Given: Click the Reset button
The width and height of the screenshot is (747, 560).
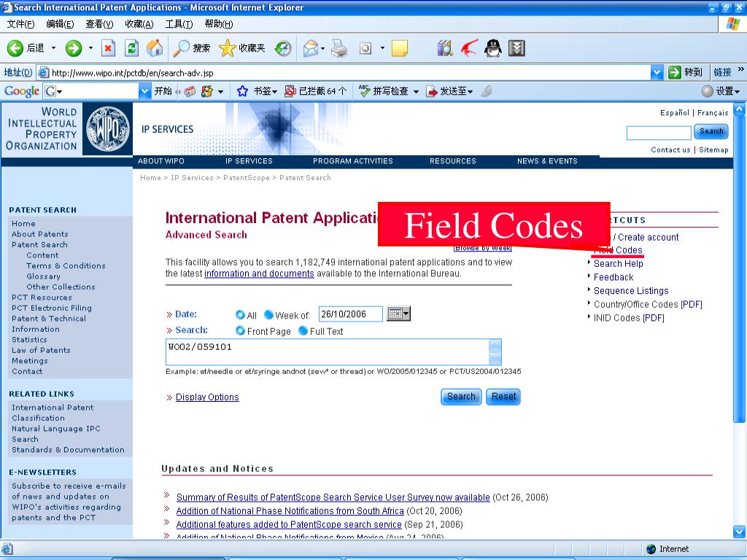Looking at the screenshot, I should (503, 397).
